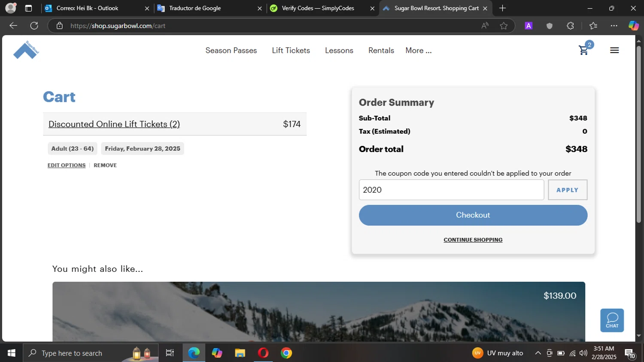
Task: Click the taskbar search box
Action: point(91,353)
